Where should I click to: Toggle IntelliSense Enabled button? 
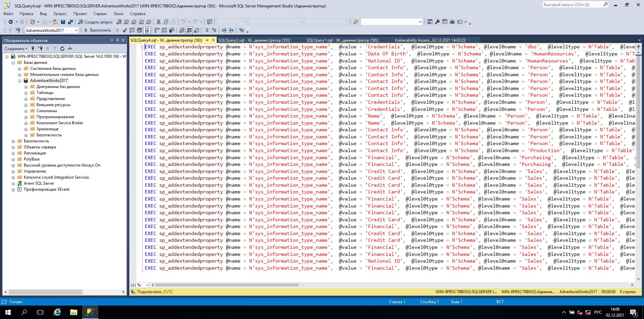coord(147,30)
